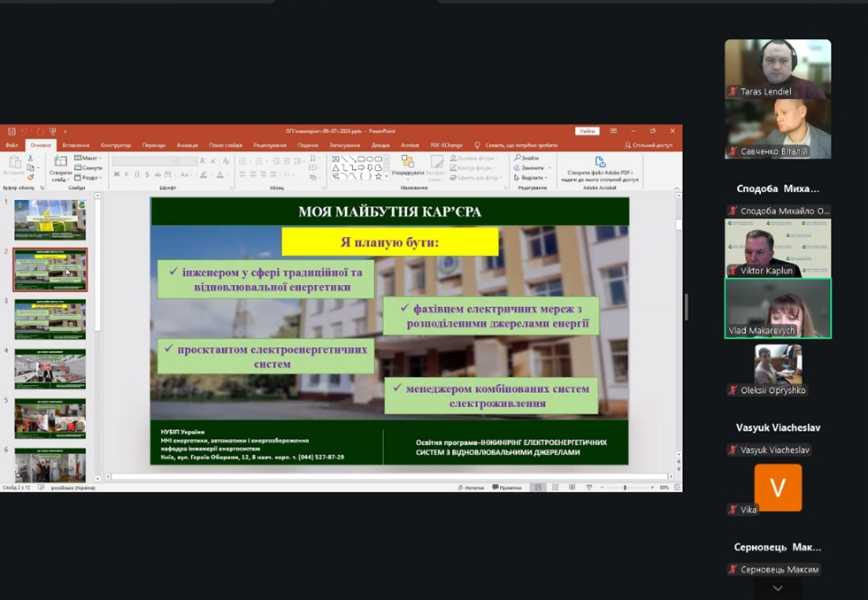Switch to the Вставлення tab
This screenshot has height=600, width=868.
pyautogui.click(x=76, y=145)
